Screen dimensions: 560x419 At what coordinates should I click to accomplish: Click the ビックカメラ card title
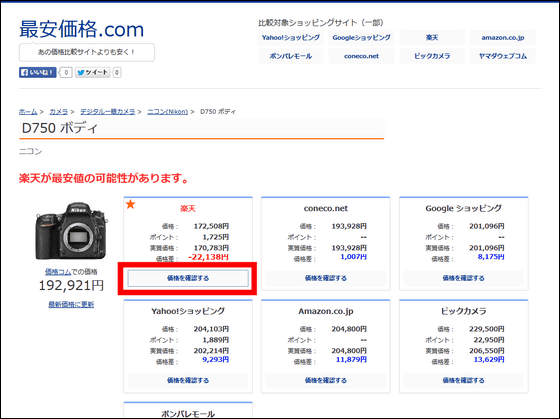(464, 311)
